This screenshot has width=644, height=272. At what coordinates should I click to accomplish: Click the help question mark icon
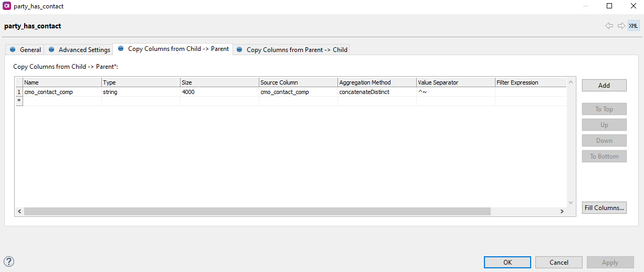[x=9, y=261]
